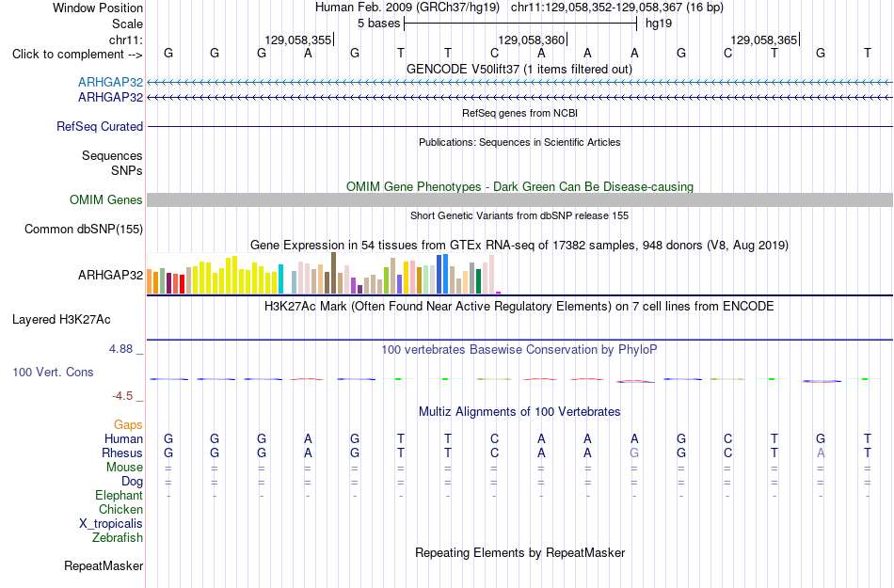
Task: Open the RepeatMasker track label
Action: coord(104,565)
